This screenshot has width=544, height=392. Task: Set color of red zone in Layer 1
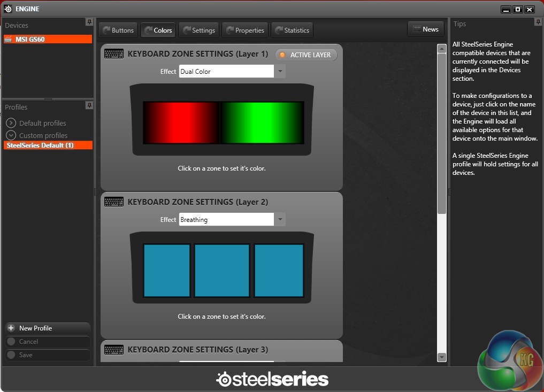point(181,122)
